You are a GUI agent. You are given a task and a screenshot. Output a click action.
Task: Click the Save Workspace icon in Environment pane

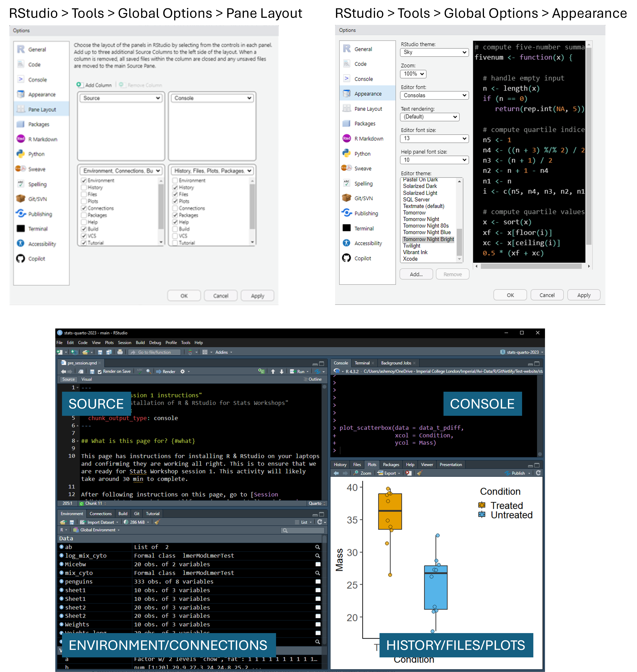pyautogui.click(x=72, y=522)
